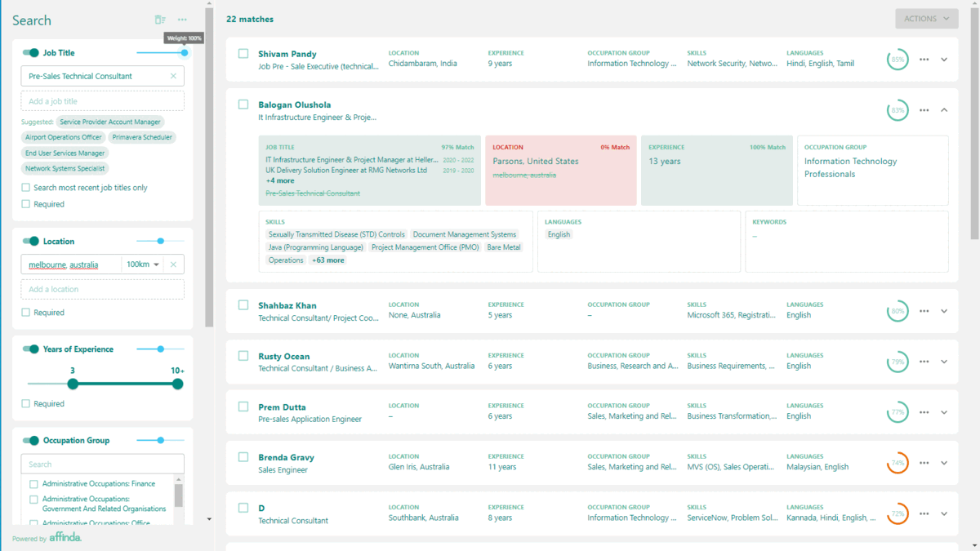This screenshot has height=551, width=980.
Task: Expand Prem Dutta's candidate row
Action: pos(945,412)
